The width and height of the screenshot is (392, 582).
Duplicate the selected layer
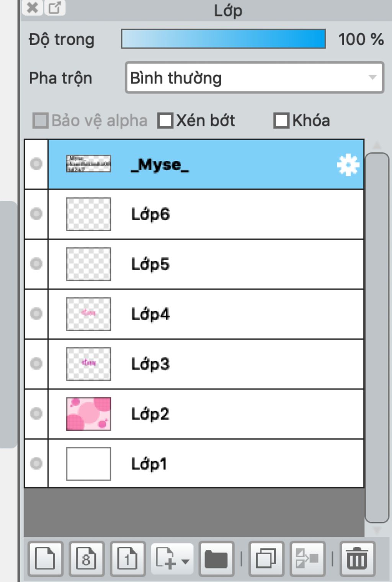266,559
